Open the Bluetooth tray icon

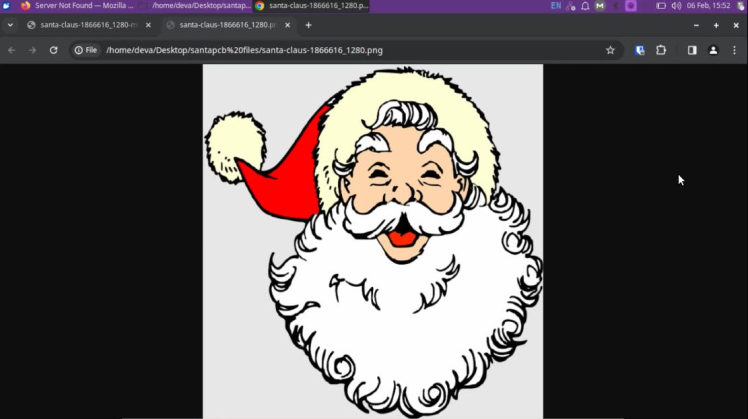615,6
